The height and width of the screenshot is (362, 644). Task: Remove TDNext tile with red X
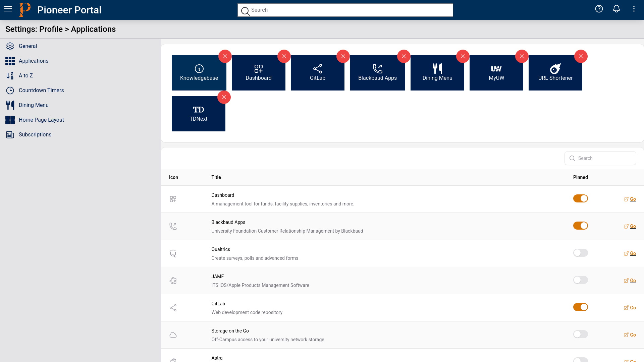[x=224, y=97]
